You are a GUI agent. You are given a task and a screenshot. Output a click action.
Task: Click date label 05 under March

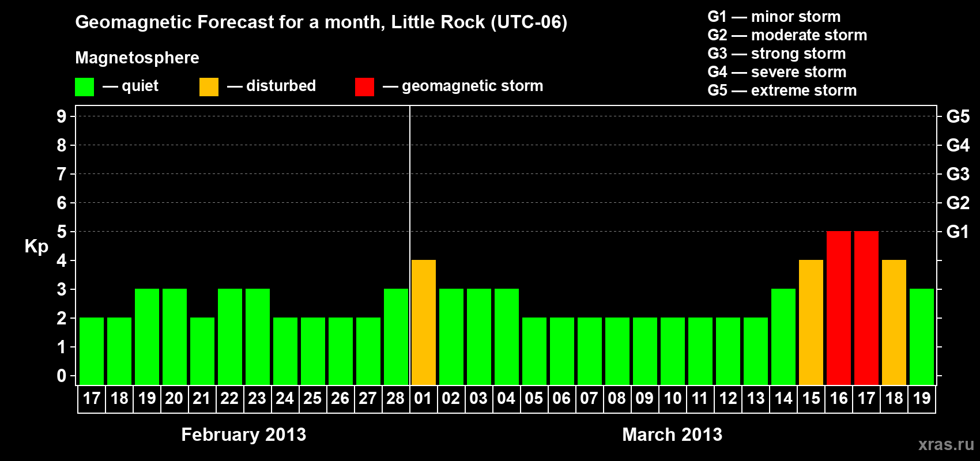coord(534,398)
